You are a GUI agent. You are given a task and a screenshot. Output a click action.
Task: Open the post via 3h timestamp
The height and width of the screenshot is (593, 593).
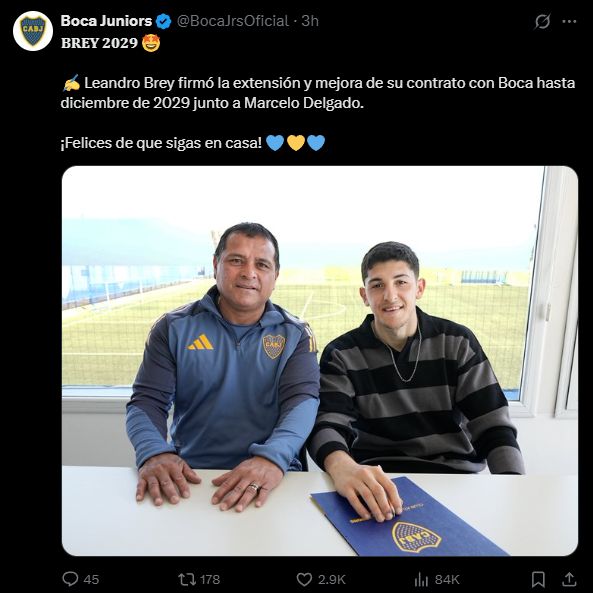pyautogui.click(x=310, y=21)
